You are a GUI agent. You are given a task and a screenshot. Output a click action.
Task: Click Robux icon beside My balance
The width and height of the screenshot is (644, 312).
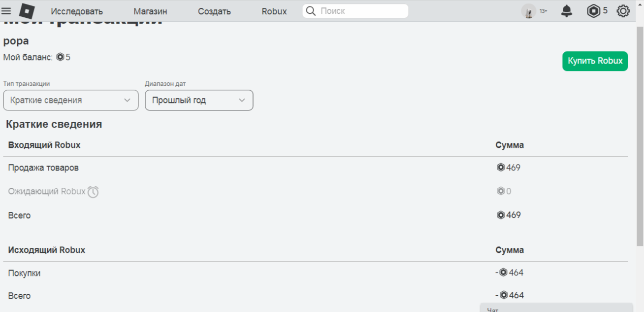click(x=60, y=57)
